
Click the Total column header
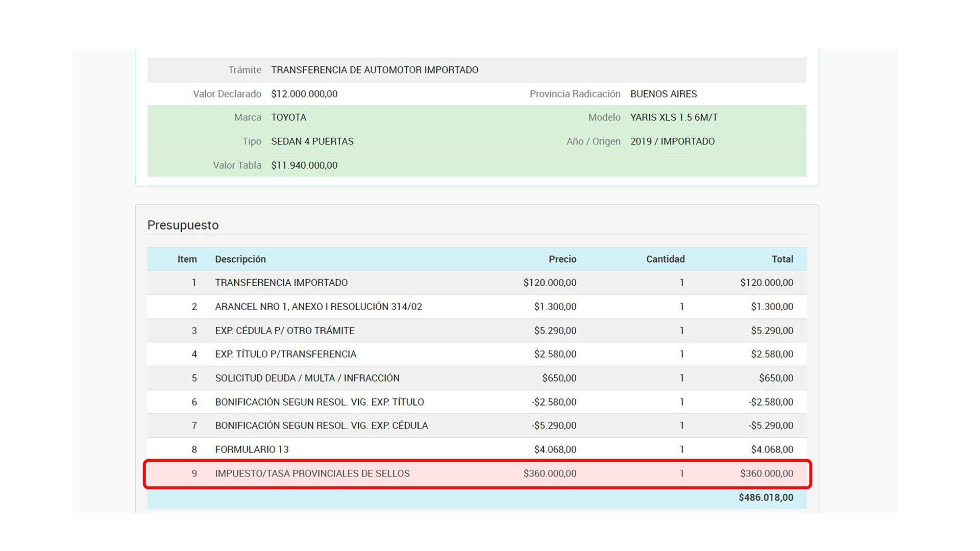[x=782, y=259]
